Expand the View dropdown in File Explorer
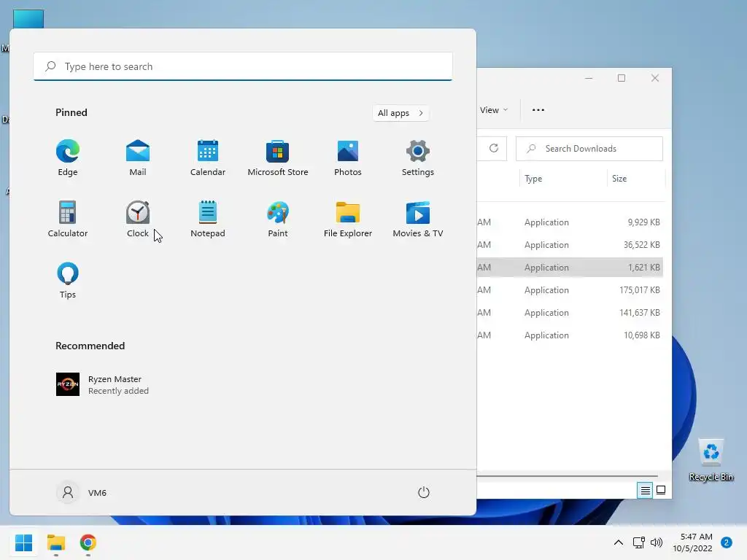The image size is (747, 560). click(x=494, y=110)
